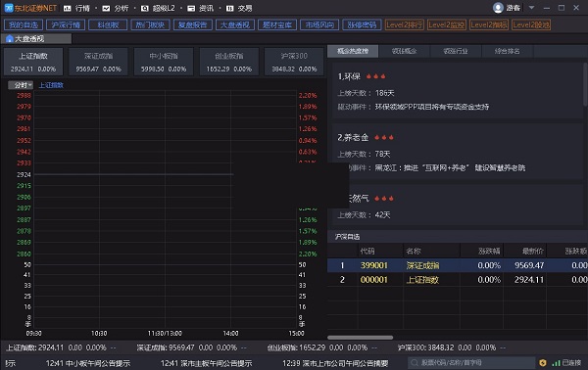Click the Level2排行 orange button
This screenshot has height=370, width=588.
click(x=404, y=24)
